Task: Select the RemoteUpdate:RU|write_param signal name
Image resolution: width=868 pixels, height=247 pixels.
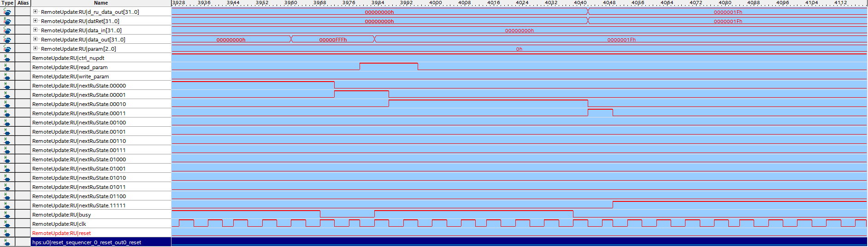Action: [71, 76]
